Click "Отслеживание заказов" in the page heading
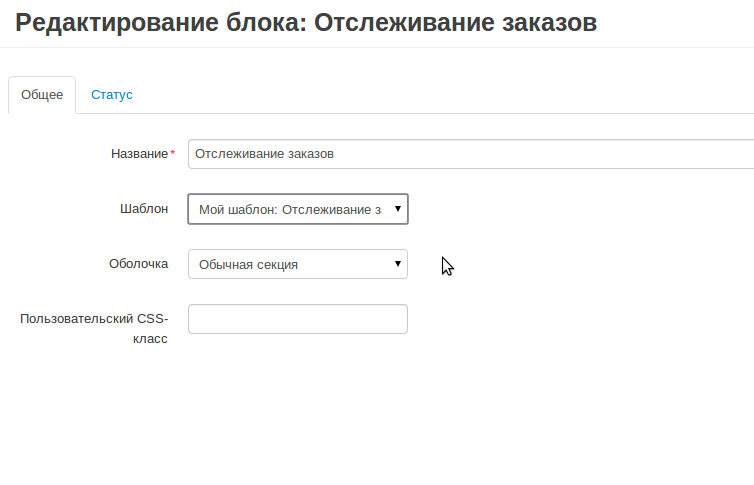Screen dimensions: 754x485 point(455,23)
